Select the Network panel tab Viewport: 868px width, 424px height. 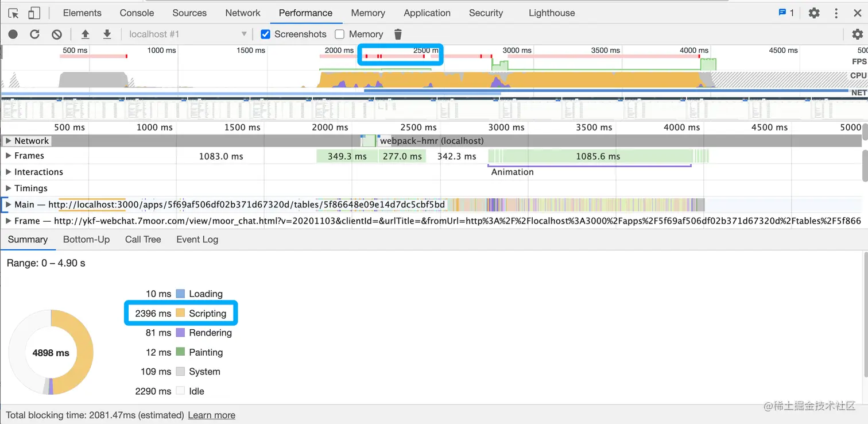click(x=243, y=13)
